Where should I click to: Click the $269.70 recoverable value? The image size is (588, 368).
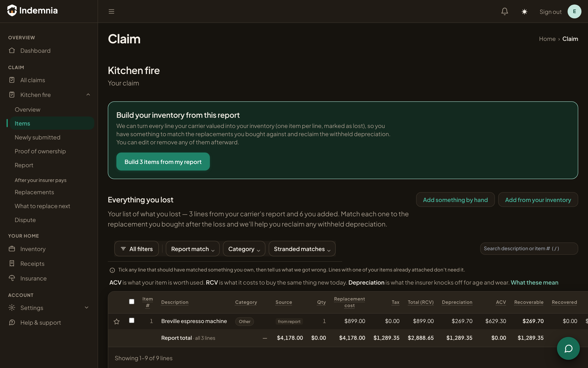(533, 321)
